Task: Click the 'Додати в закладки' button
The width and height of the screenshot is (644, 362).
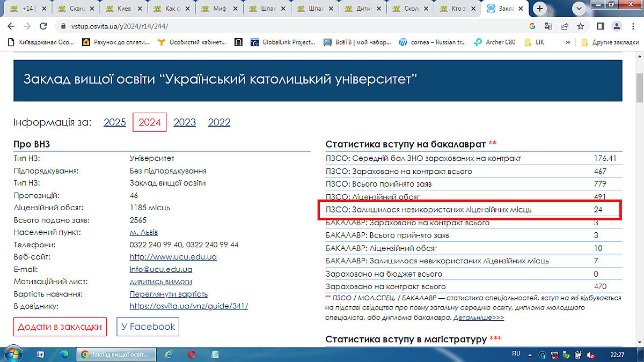Action: tap(60, 327)
